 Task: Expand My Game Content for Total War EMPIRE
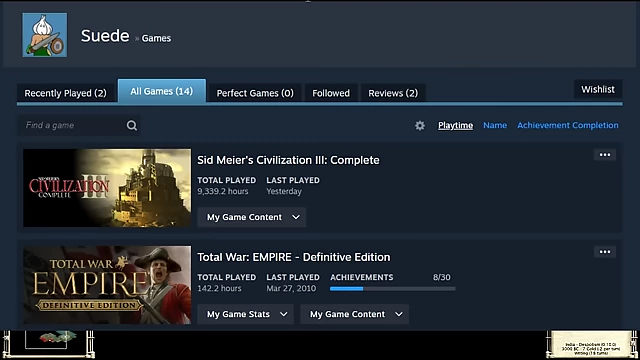point(354,314)
